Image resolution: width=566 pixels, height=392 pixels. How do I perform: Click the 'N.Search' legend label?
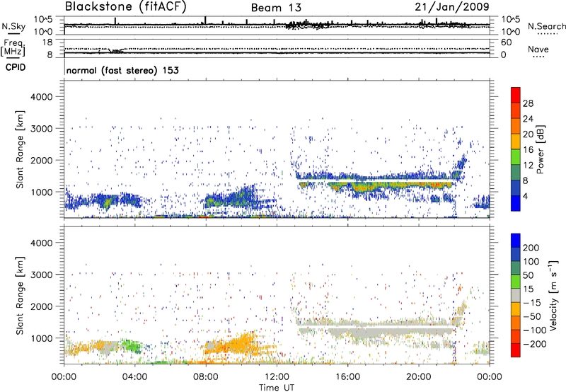point(546,26)
